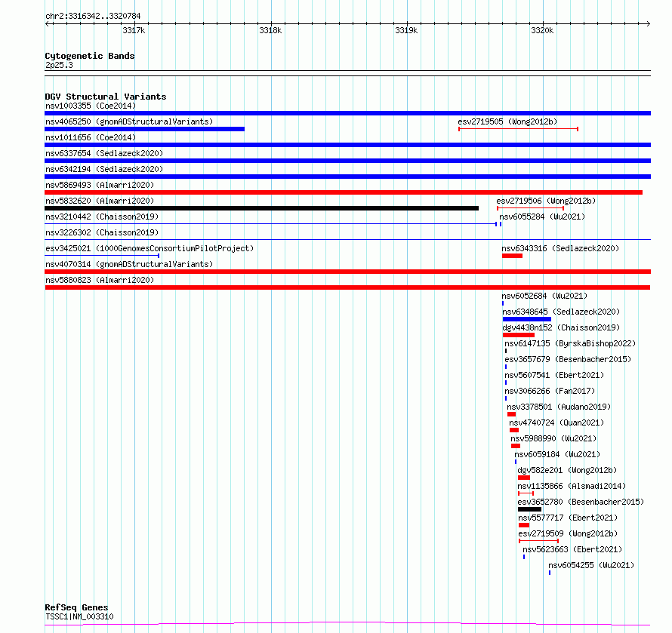This screenshot has height=633, width=672.
Task: Click the nsv5869493 (Almarri2020) red bar
Action: [344, 192]
